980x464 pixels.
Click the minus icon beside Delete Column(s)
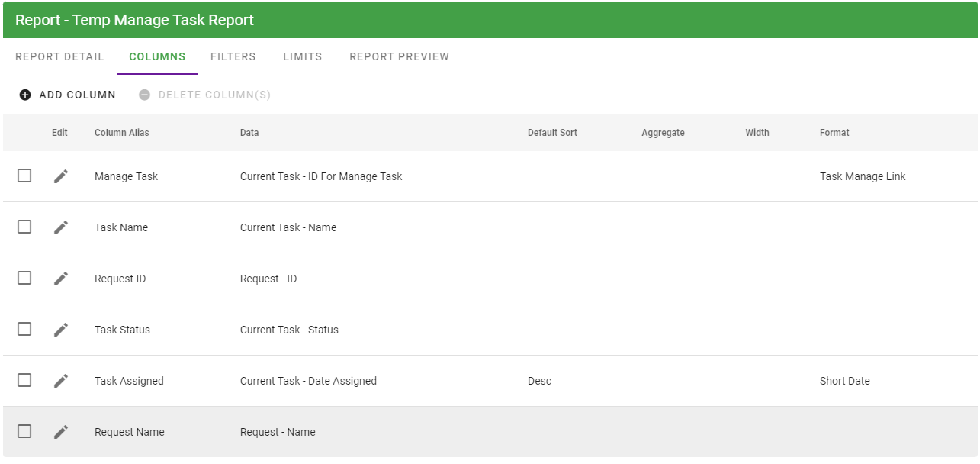coord(144,95)
